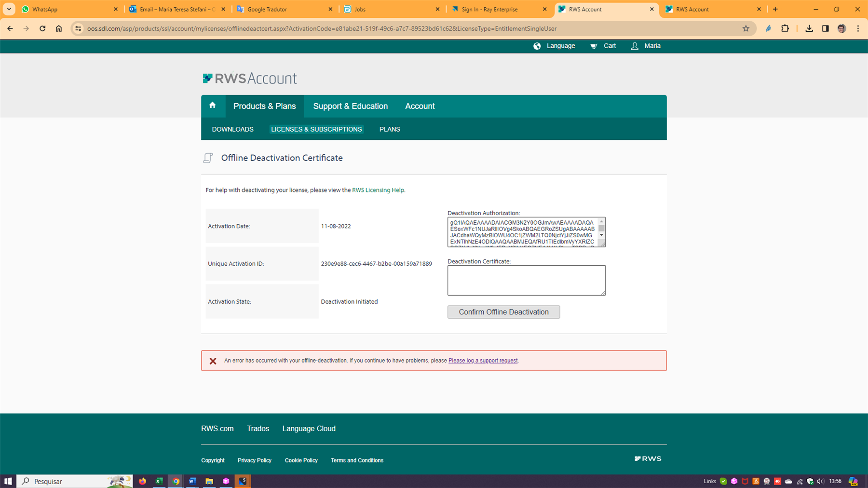Screen dimensions: 868x488
Task: Go to the PLANS submenu
Action: coord(390,129)
